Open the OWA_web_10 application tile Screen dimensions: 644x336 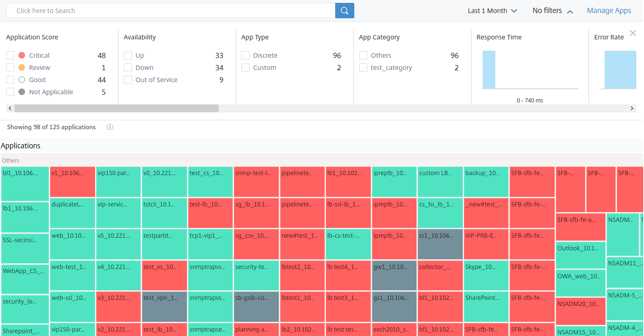tap(581, 283)
